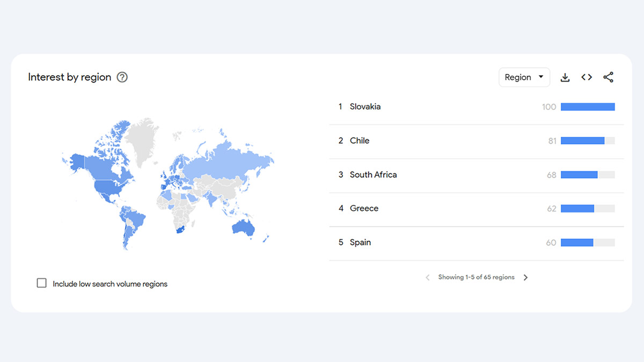Open the Region dropdown
Image resolution: width=644 pixels, height=362 pixels.
(524, 77)
